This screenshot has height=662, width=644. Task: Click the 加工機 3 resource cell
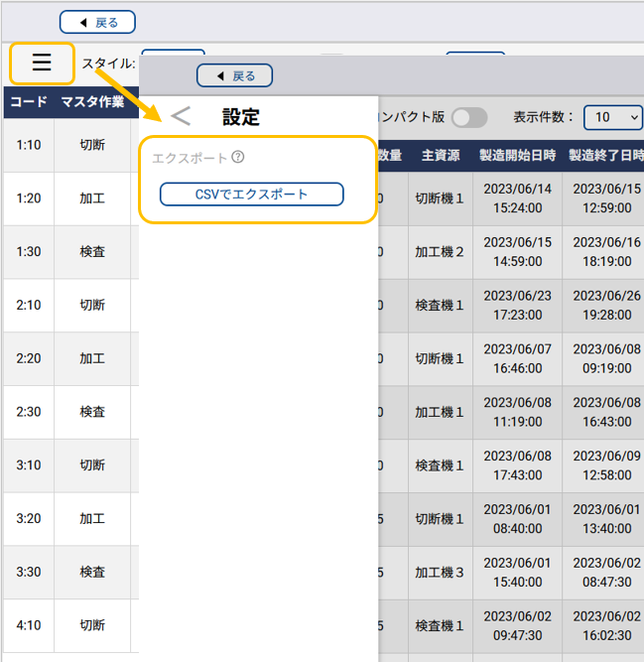(x=440, y=573)
